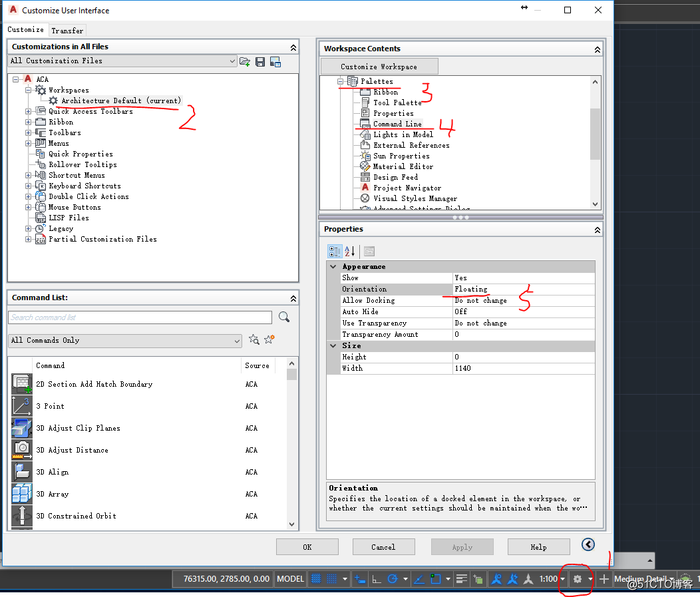Image resolution: width=700 pixels, height=597 pixels.
Task: Click coordinates readout 76315.00, 2785.00, 0.00
Action: (226, 579)
